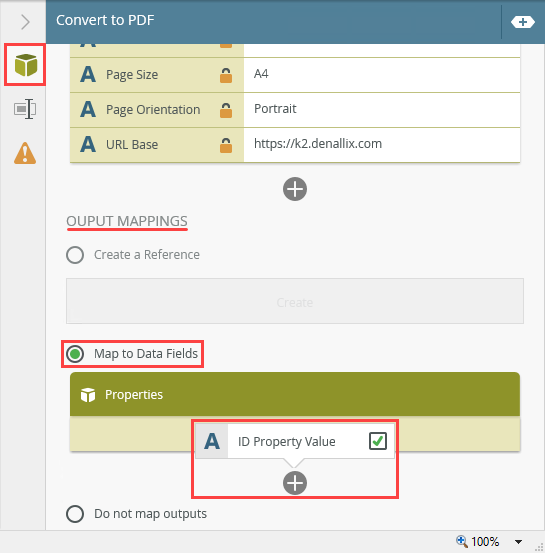The height and width of the screenshot is (553, 545).
Task: Click the URL Base text type icon
Action: pos(88,144)
